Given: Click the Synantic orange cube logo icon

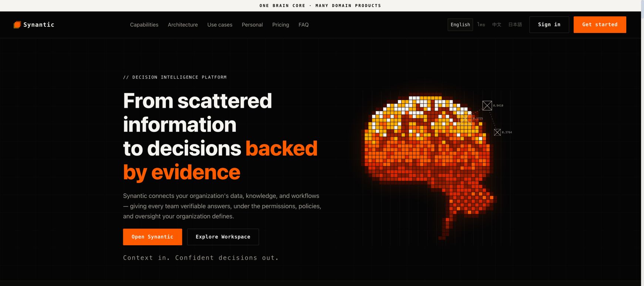Looking at the screenshot, I should 17,25.
